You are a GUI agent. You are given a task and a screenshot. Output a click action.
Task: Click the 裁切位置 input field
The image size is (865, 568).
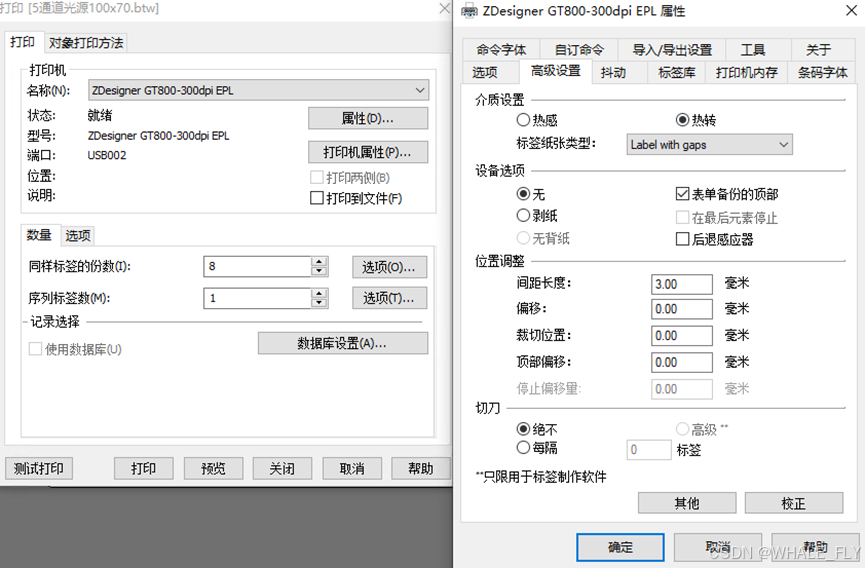click(x=682, y=335)
